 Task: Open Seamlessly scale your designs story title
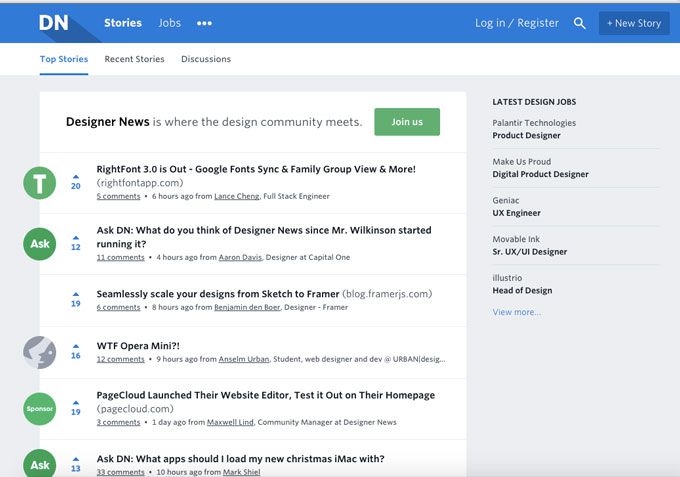(218, 294)
